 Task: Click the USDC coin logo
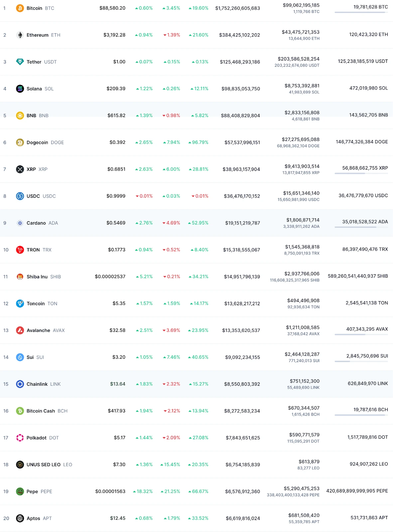(20, 196)
